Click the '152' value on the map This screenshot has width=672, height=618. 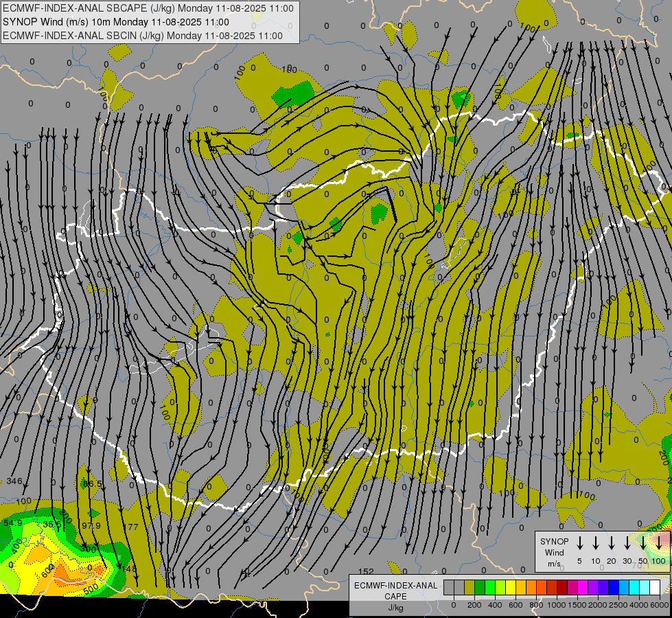(x=366, y=571)
